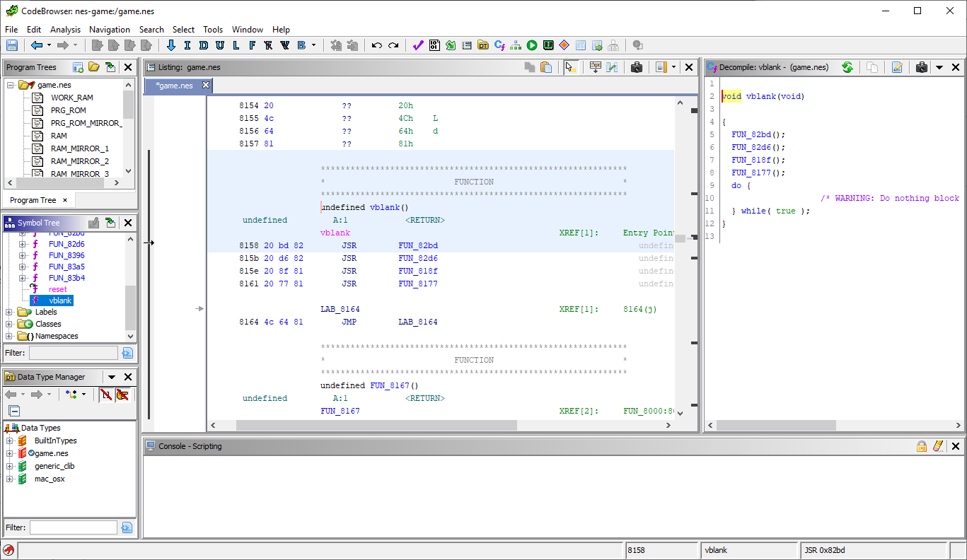Navigate to next function using F icon
The width and height of the screenshot is (967, 560).
[252, 45]
